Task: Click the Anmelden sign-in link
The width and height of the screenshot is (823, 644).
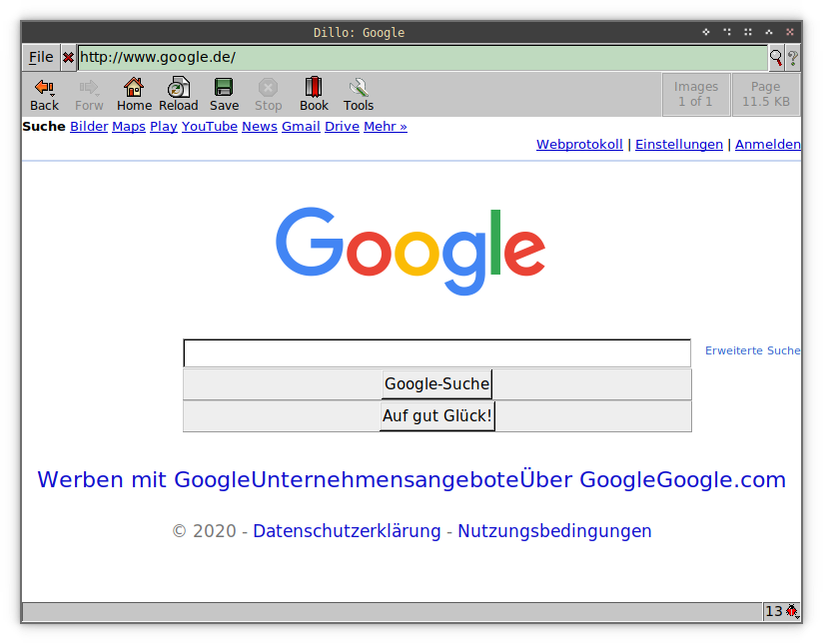Action: tap(767, 145)
